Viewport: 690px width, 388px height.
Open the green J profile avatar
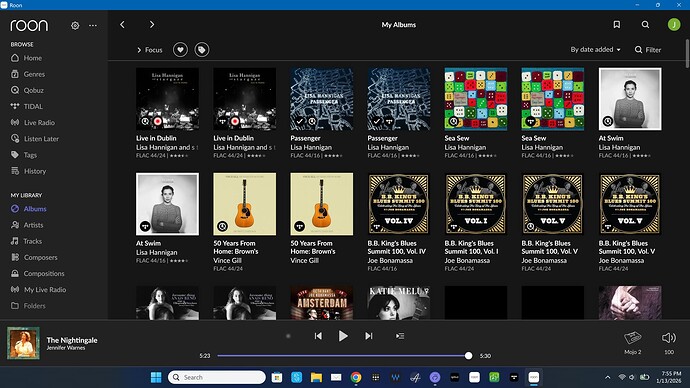[x=674, y=25]
